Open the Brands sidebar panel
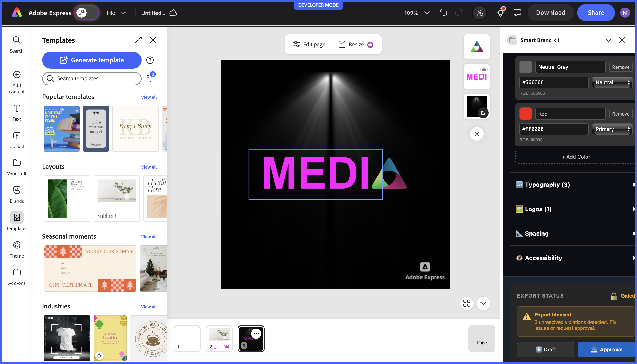Viewport: 637px width, 364px height. (x=17, y=195)
